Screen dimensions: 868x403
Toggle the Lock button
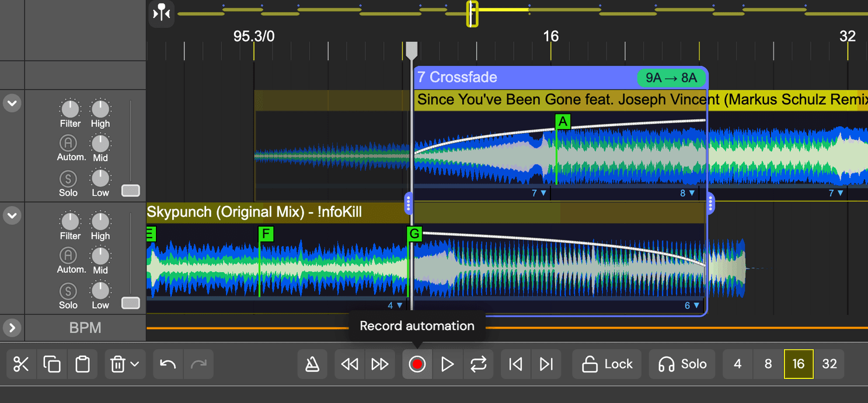tap(606, 364)
